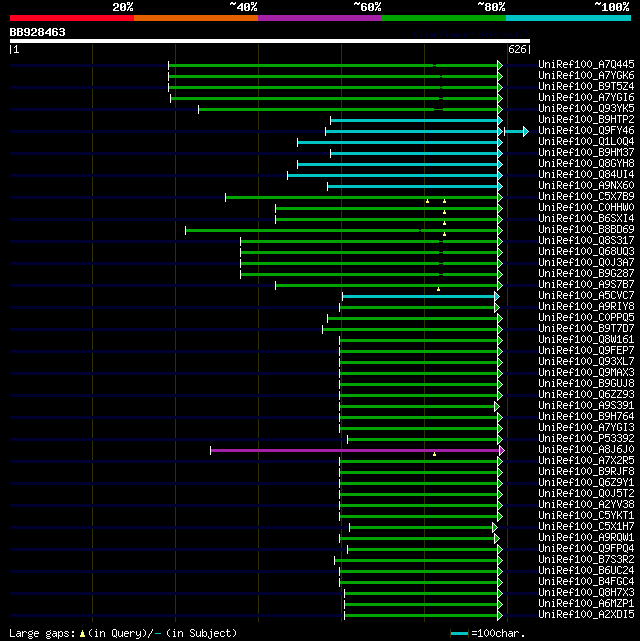Select the UniRef100_B8BD69 label
Screen dimensions: 640x641
click(x=586, y=230)
